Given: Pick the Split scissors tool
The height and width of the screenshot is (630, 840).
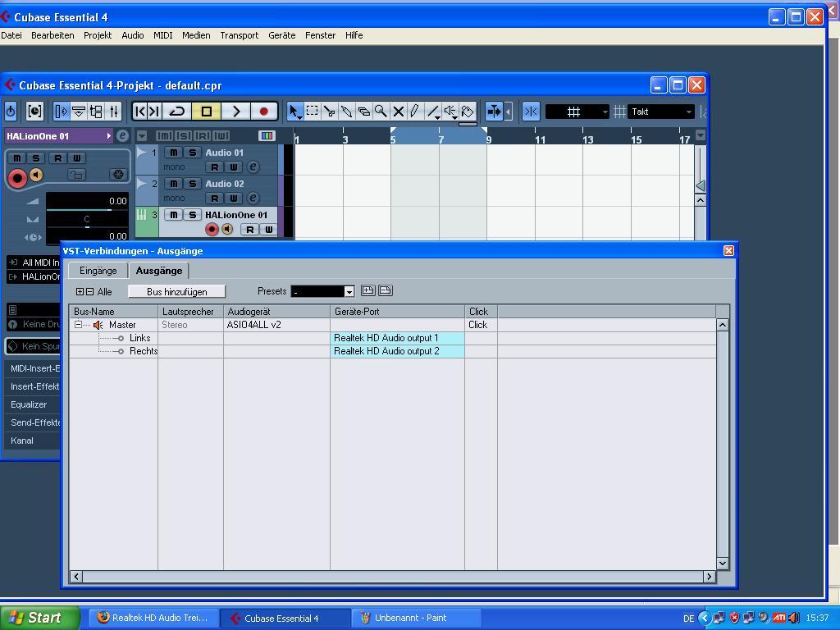Looking at the screenshot, I should click(329, 112).
